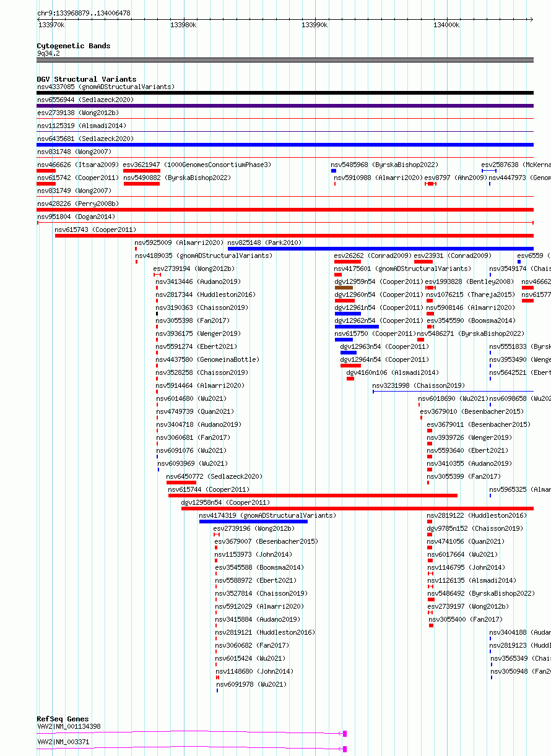Click the nsv3190363 Chaisson2019 label
This screenshot has height=756, width=551.
[202, 307]
